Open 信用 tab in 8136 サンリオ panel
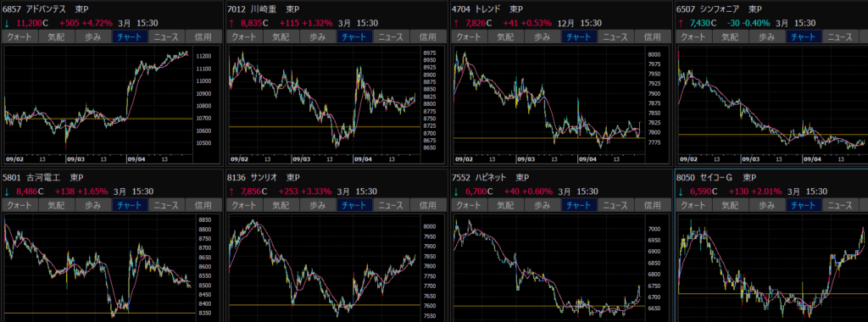Screen dimensions: 868x322 click(x=428, y=205)
